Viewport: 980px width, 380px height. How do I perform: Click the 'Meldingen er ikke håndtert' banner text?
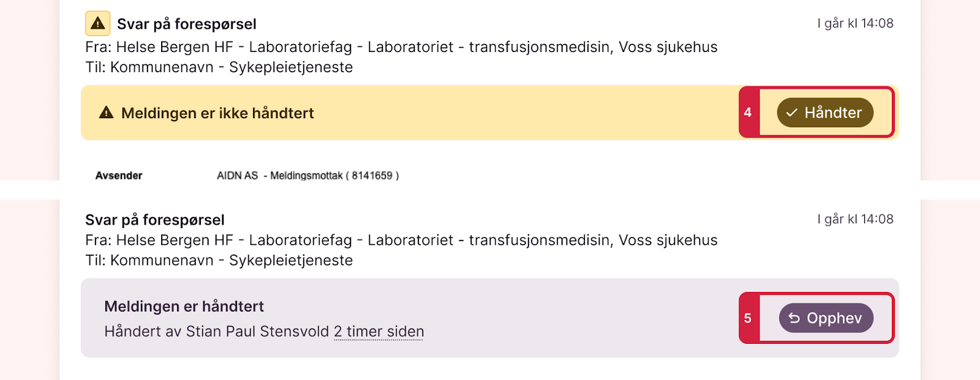tap(217, 113)
